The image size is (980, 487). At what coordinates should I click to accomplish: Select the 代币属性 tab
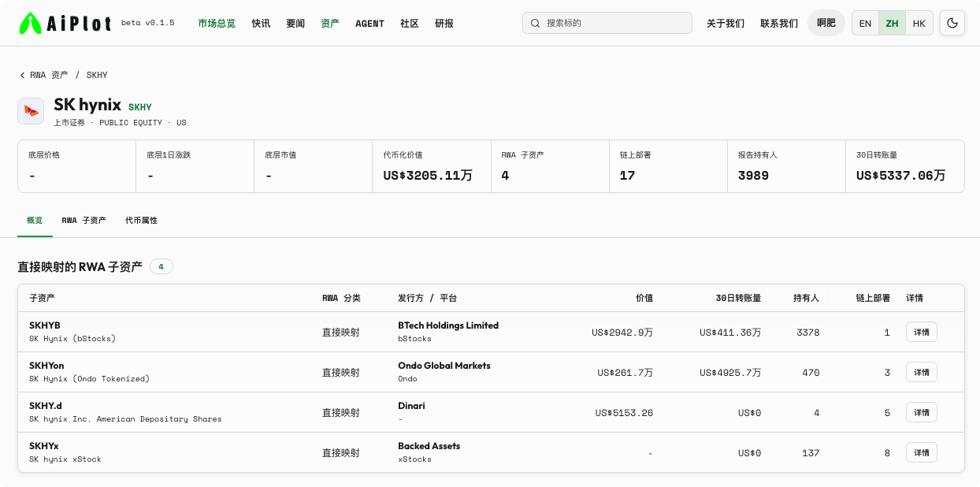[x=141, y=220]
